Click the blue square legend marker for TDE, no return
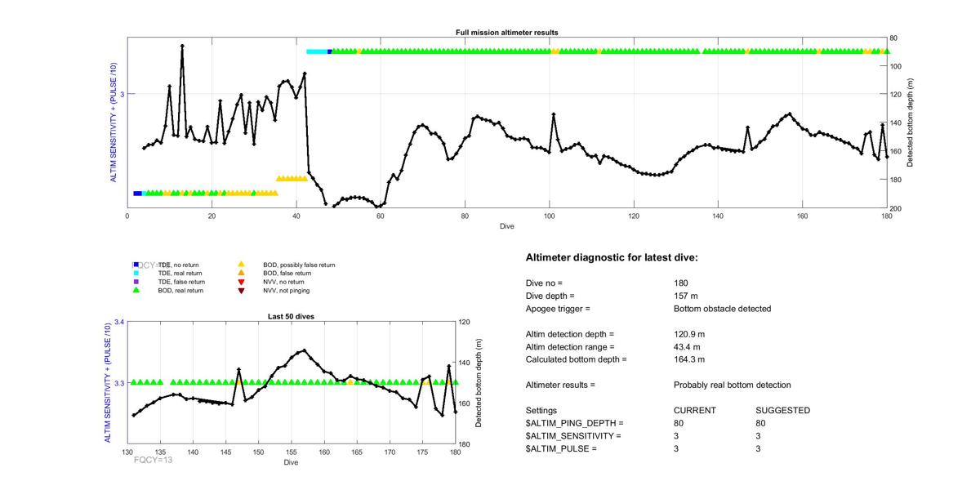This screenshot has width=980, height=499. click(x=136, y=265)
